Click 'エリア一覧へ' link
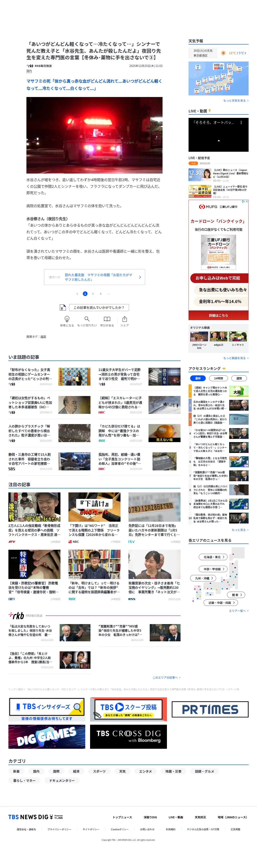 pyautogui.click(x=239, y=610)
